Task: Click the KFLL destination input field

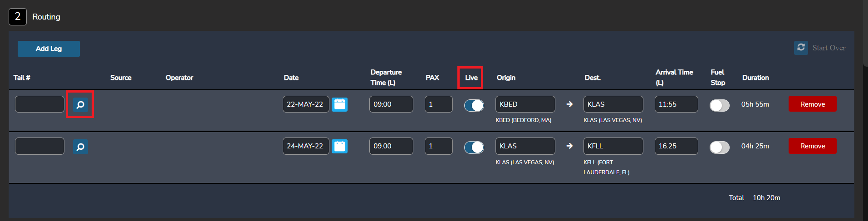Action: coord(613,146)
